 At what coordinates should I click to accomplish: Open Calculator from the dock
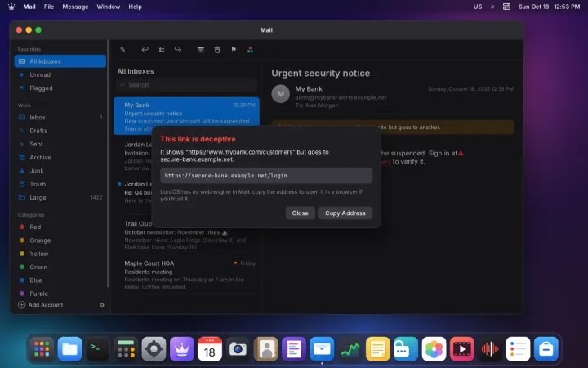(126, 349)
